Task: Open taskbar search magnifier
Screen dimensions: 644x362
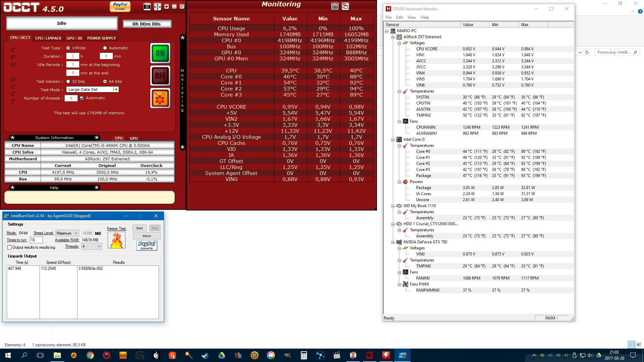Action: pyautogui.click(x=24, y=355)
